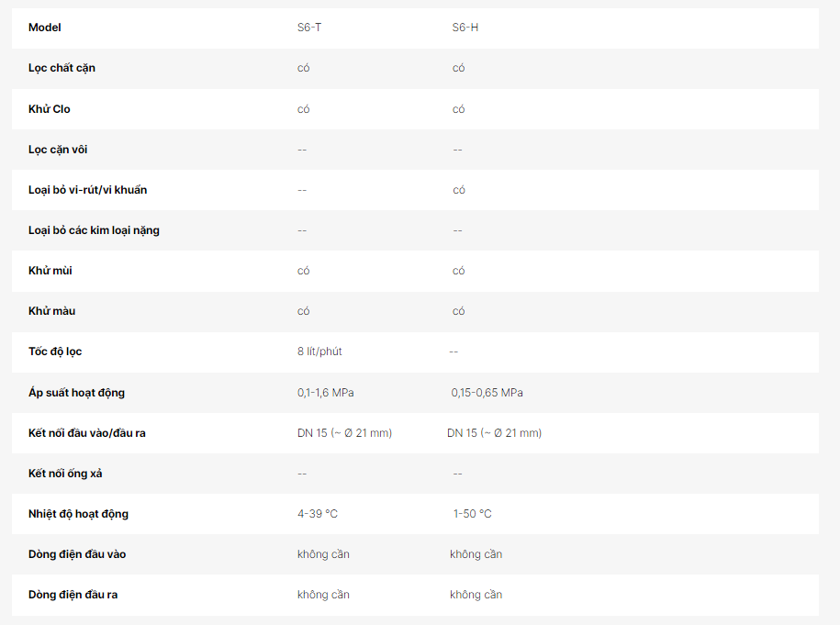This screenshot has width=840, height=625.
Task: Click the 'Dòng điện đầu ra' row label
Action: point(73,595)
